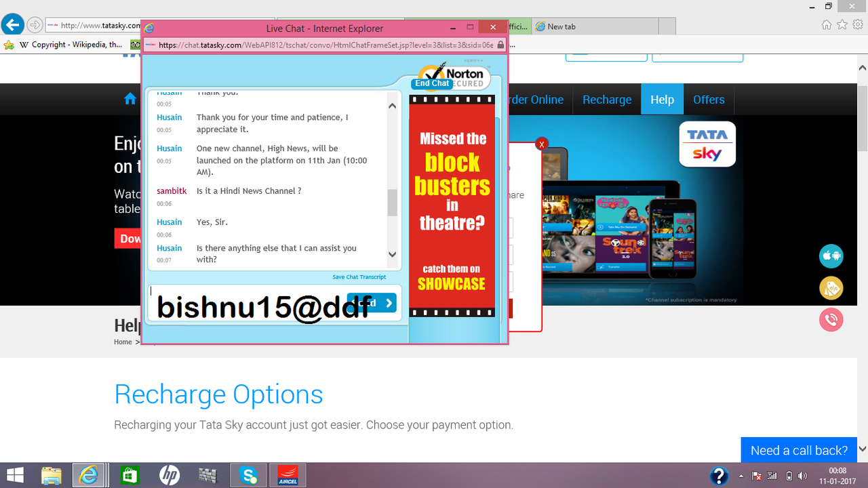Viewport: 868px width, 488px height.
Task: Click the Home breadcrumb link
Action: coord(123,342)
